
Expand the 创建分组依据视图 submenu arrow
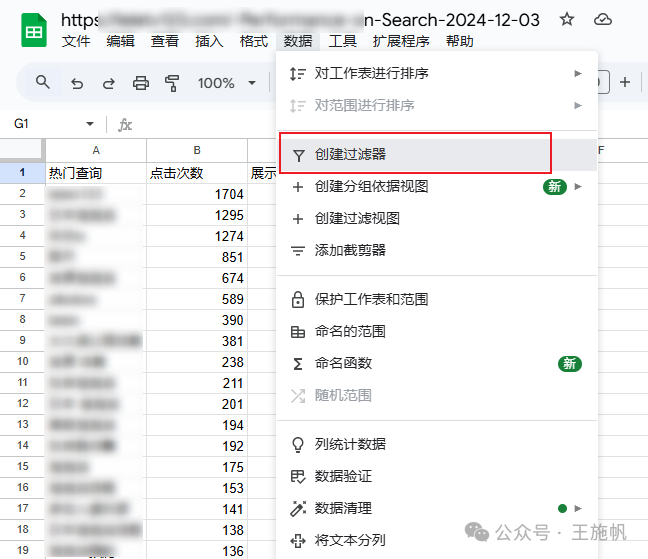point(578,186)
